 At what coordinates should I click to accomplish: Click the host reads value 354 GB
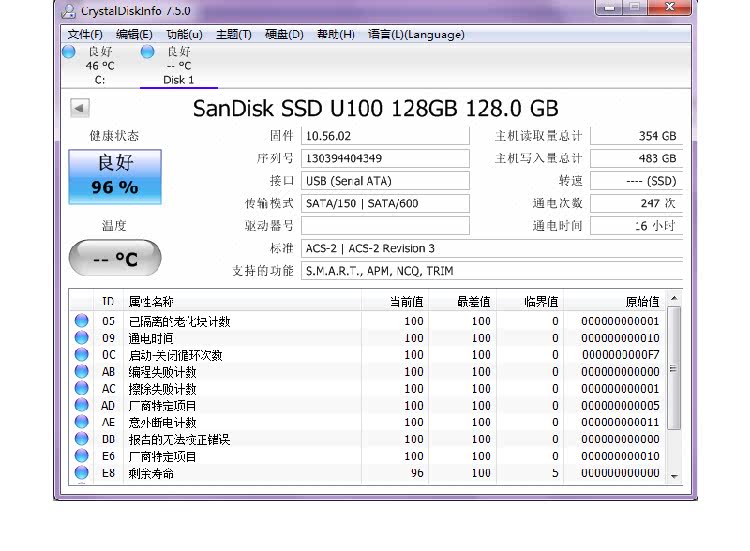636,136
